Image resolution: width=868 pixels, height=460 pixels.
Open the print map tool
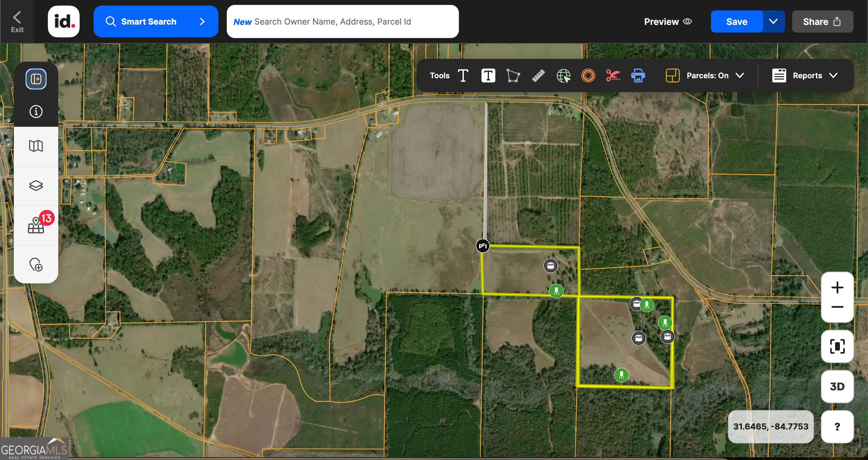click(638, 76)
